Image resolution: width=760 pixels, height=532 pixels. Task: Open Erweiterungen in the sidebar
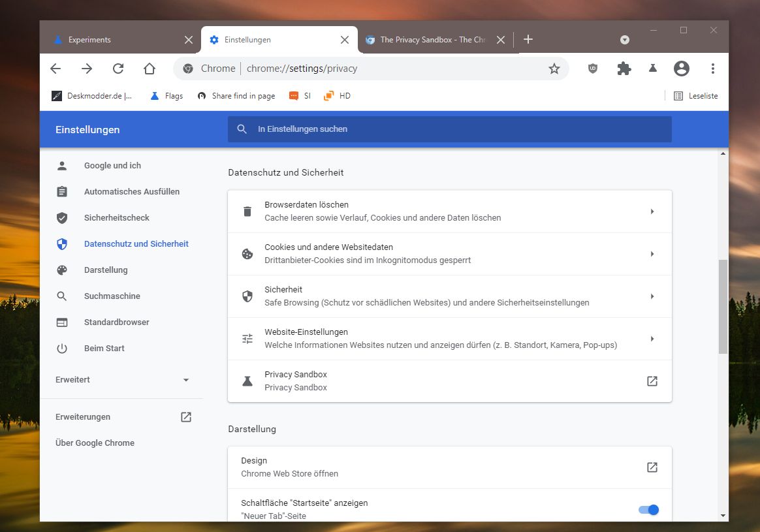[x=83, y=417]
